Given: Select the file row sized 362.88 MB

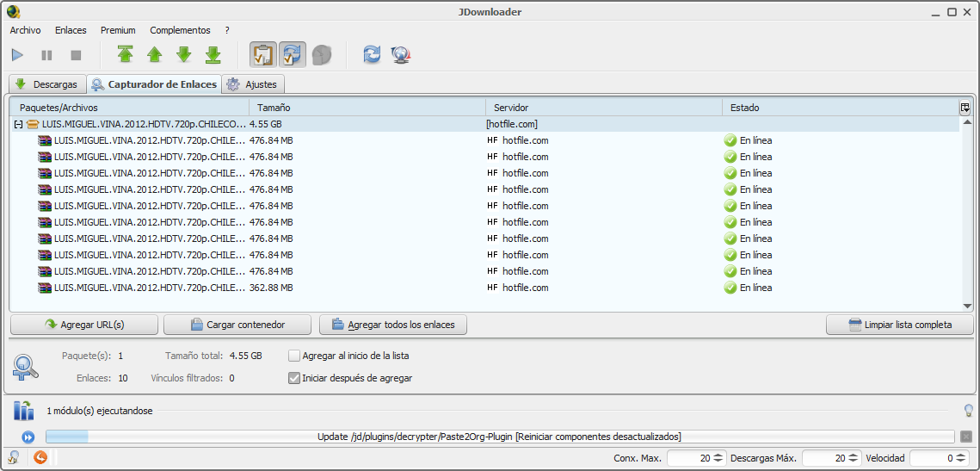Looking at the screenshot, I should coord(485,288).
